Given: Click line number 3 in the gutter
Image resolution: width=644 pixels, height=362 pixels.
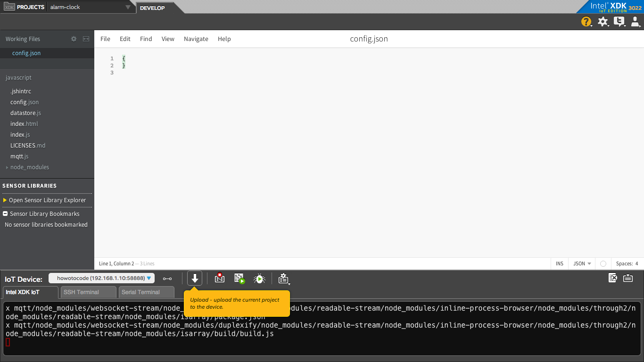Looking at the screenshot, I should pos(112,73).
